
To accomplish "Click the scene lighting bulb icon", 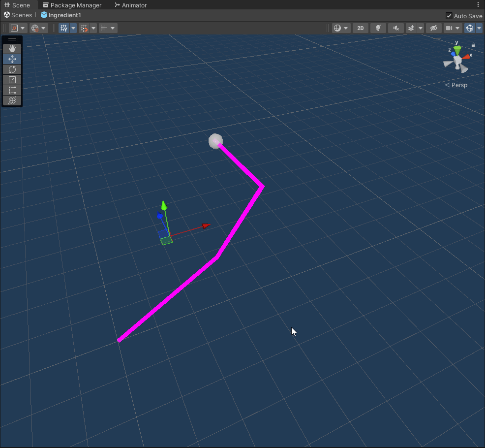I will click(x=378, y=28).
